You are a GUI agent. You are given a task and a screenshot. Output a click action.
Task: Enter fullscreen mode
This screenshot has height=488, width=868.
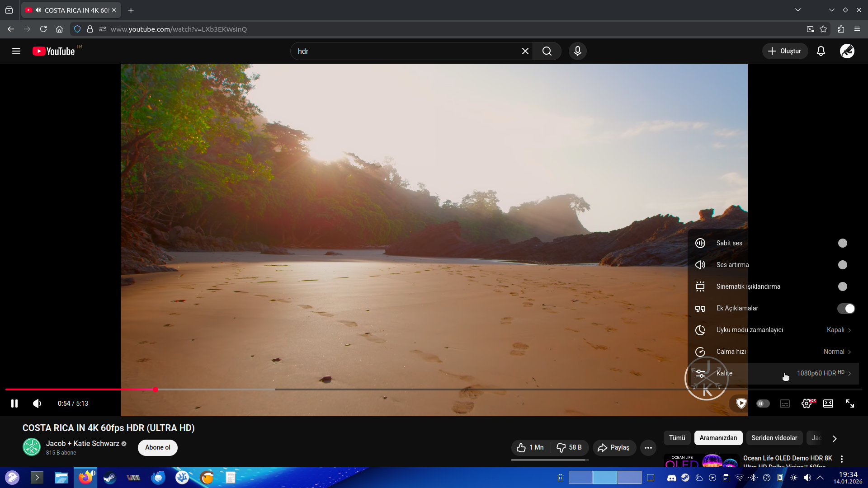click(850, 404)
